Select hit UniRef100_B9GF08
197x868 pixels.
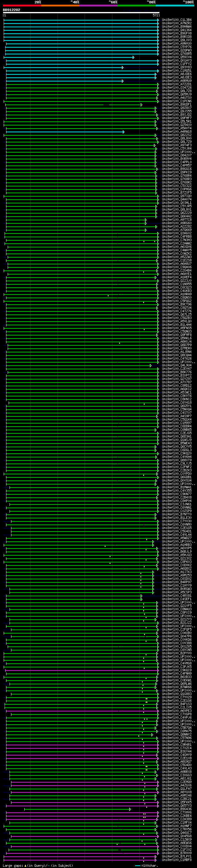click(x=177, y=33)
